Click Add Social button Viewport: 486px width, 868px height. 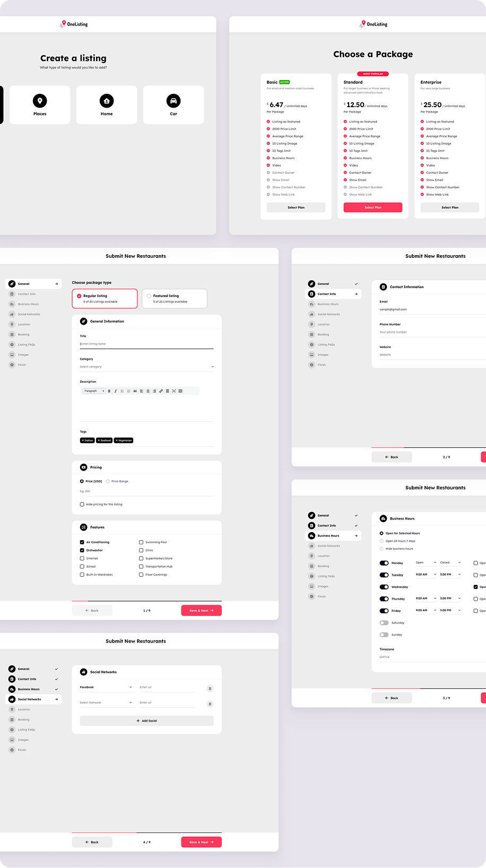147,721
